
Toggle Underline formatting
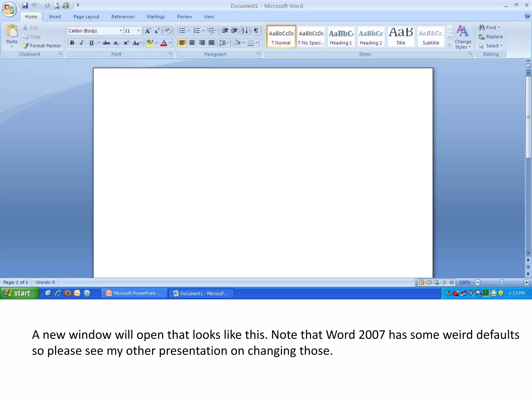(91, 43)
